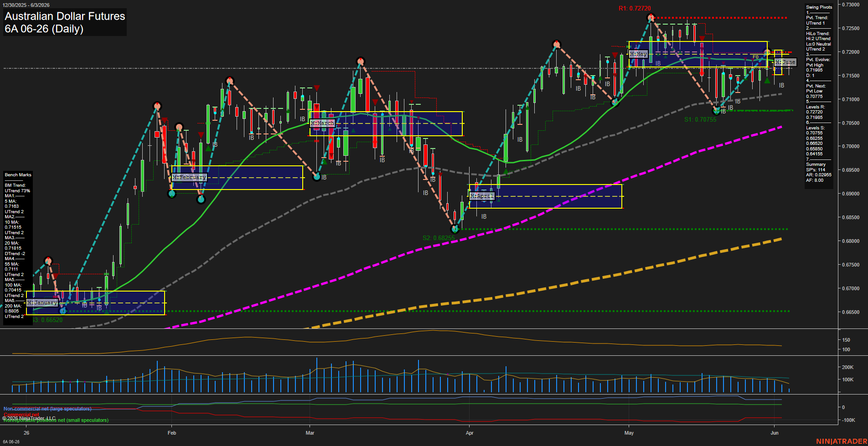Screen dimensions: 868x446
Task: Click the NINJATRADER logo
Action: click(842, 441)
